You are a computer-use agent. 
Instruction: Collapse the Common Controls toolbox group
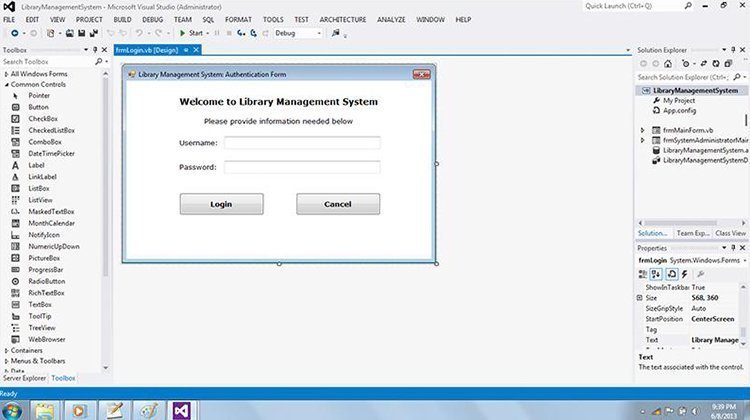(x=7, y=84)
